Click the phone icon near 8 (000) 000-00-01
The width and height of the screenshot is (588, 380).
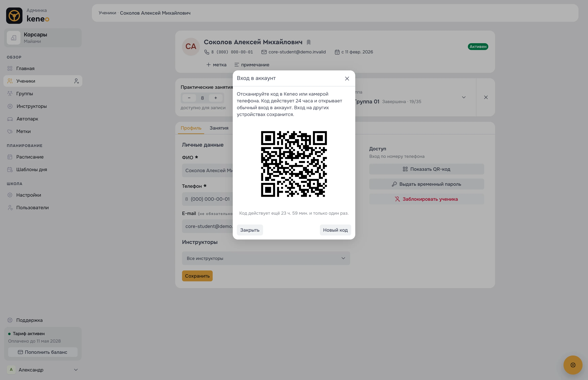tap(207, 52)
